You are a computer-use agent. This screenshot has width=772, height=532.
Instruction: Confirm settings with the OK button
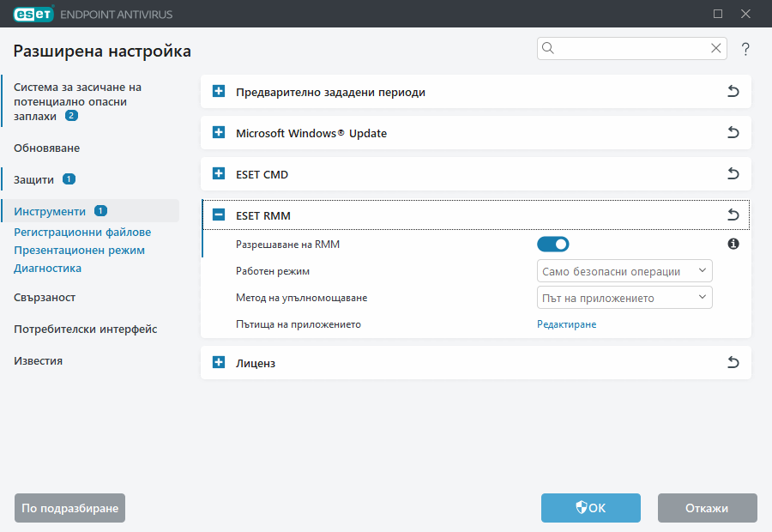590,508
